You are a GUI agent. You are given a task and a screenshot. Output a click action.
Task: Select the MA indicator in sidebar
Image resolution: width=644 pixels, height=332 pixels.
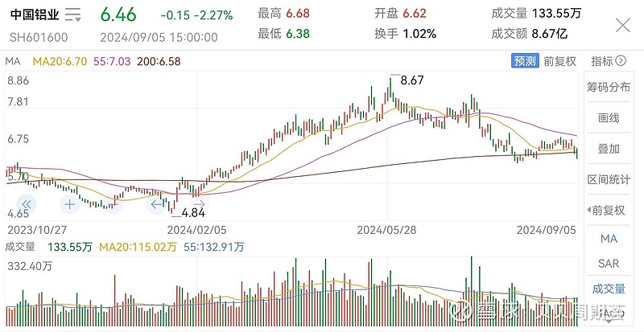coord(609,239)
